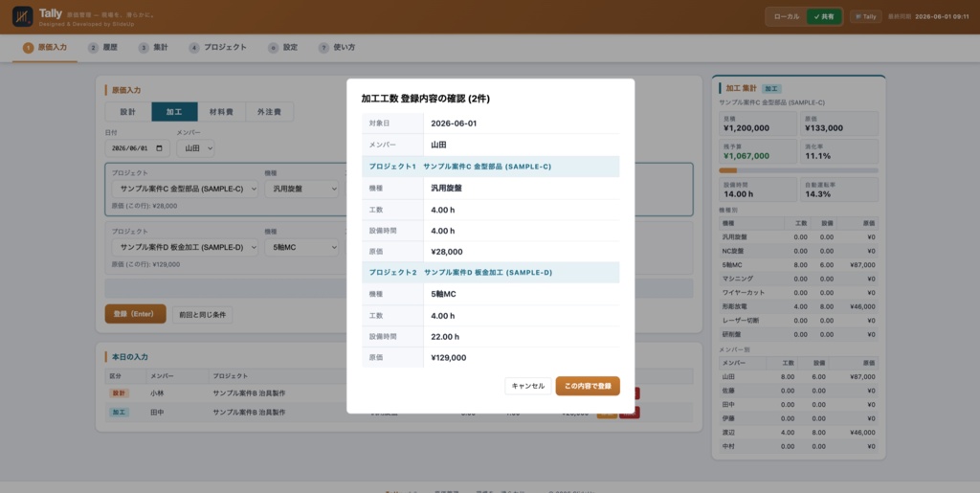The image size is (980, 493).
Task: Open project dropdown サンプル案件D 板金加工
Action: point(185,247)
